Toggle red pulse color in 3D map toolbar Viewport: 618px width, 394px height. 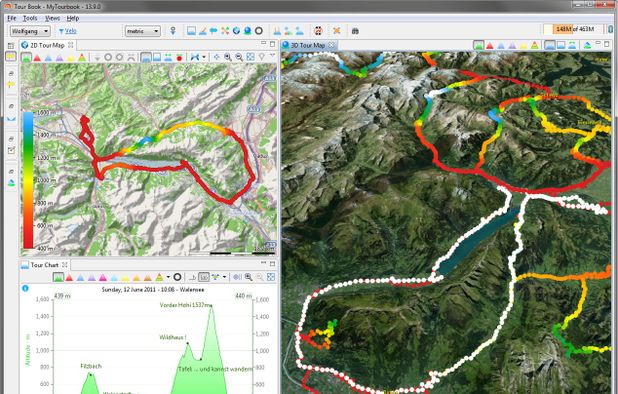[490, 45]
